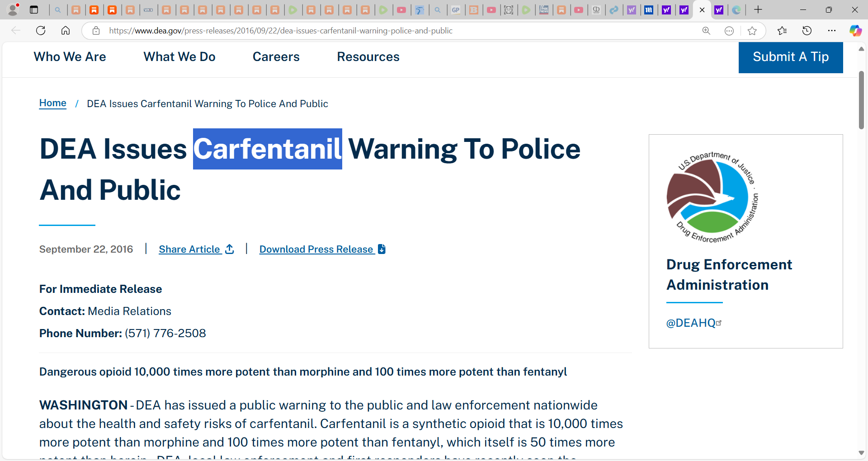Click the Submit A Tip button
Image resolution: width=868 pixels, height=461 pixels.
[791, 57]
